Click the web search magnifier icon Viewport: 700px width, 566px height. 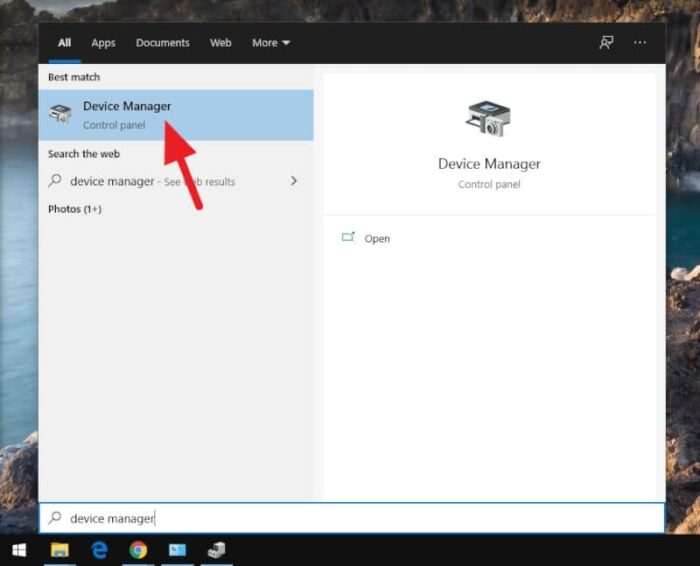coord(55,180)
